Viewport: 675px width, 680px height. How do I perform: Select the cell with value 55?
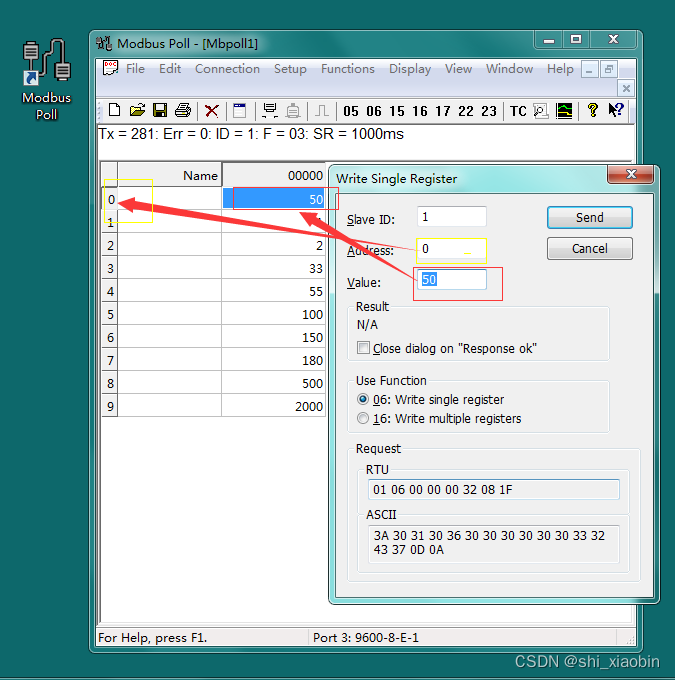[273, 291]
